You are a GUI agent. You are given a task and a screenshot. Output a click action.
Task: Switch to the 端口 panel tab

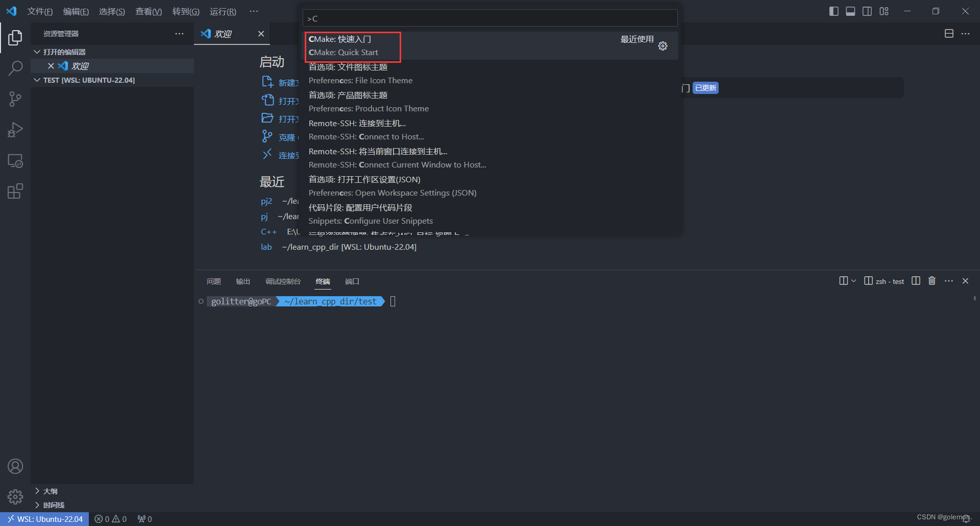[352, 281]
